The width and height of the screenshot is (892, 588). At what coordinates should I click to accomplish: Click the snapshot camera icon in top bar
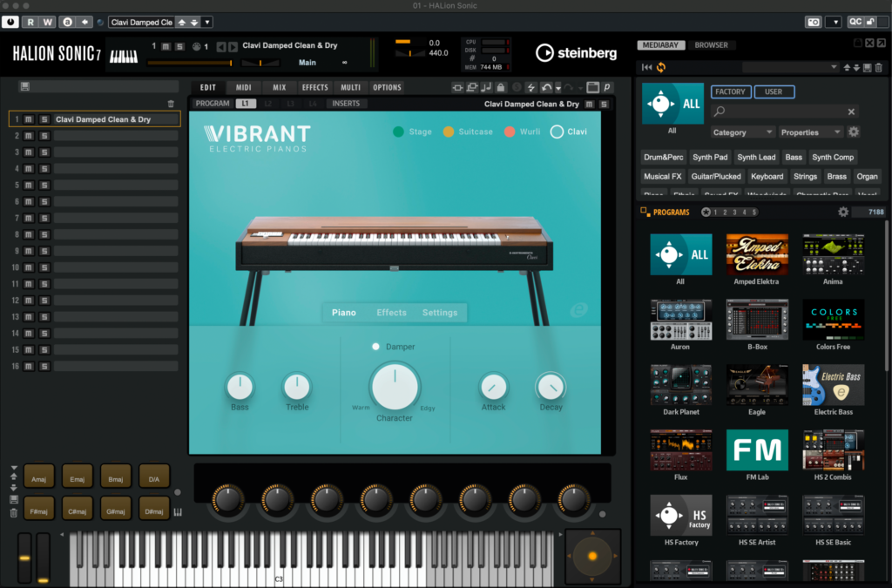pyautogui.click(x=813, y=22)
